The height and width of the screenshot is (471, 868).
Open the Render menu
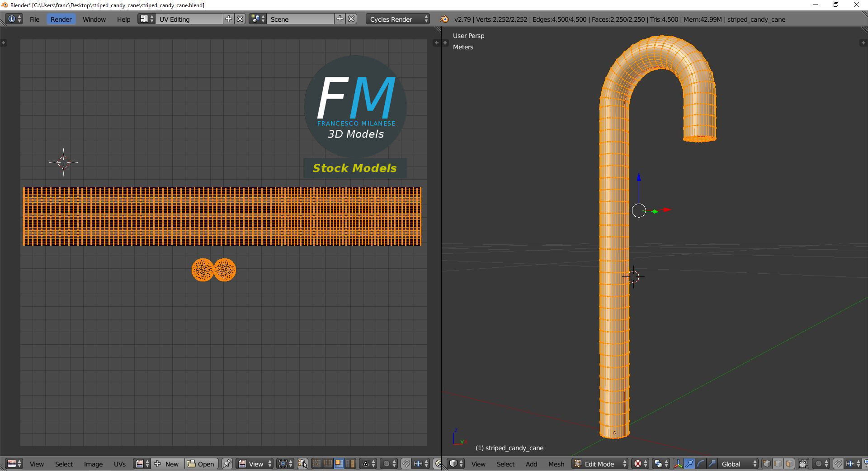coord(61,19)
